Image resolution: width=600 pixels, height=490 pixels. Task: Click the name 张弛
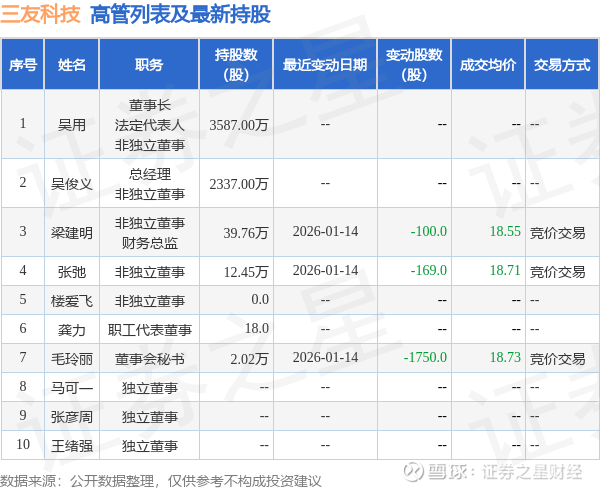point(72,272)
